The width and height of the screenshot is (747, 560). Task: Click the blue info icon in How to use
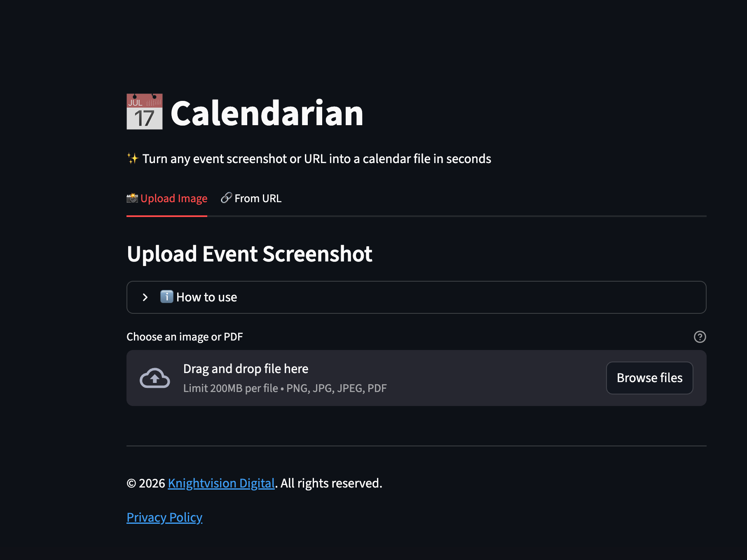pos(166,296)
